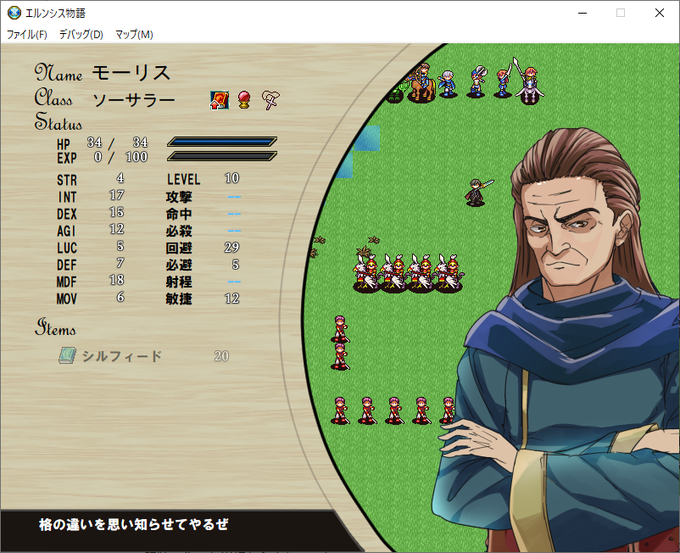Click the LUC stat label
The height and width of the screenshot is (553, 680).
click(x=67, y=248)
